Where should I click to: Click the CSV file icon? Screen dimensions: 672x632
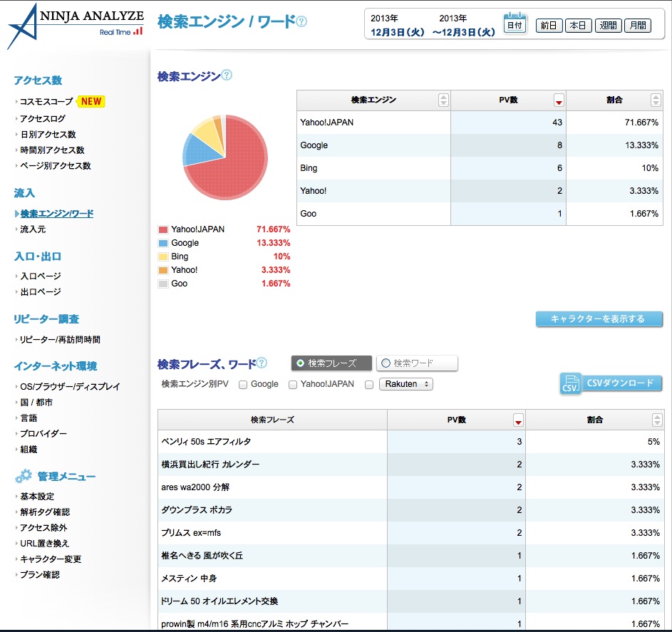tap(570, 383)
